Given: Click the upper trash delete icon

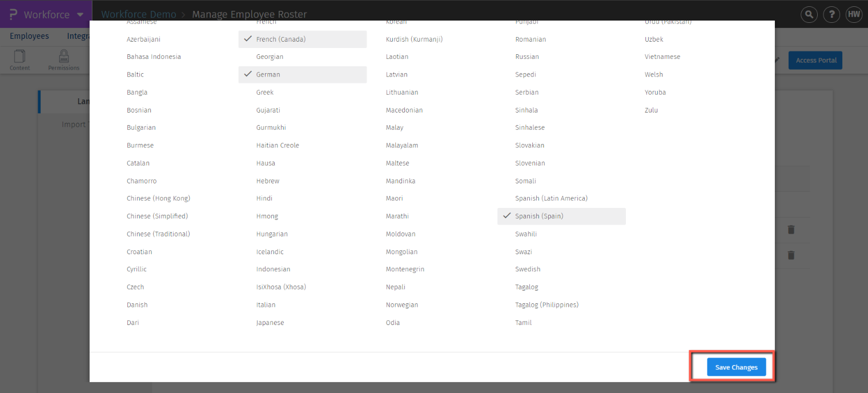Looking at the screenshot, I should [791, 230].
